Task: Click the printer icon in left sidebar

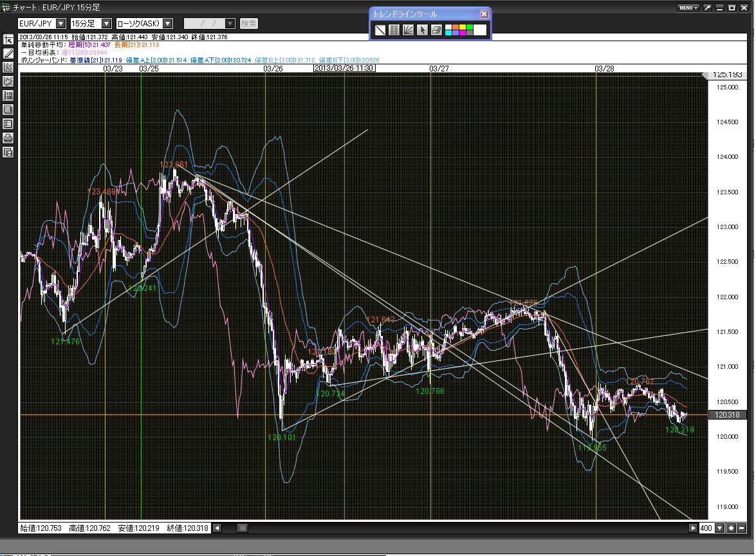Action: tap(8, 138)
